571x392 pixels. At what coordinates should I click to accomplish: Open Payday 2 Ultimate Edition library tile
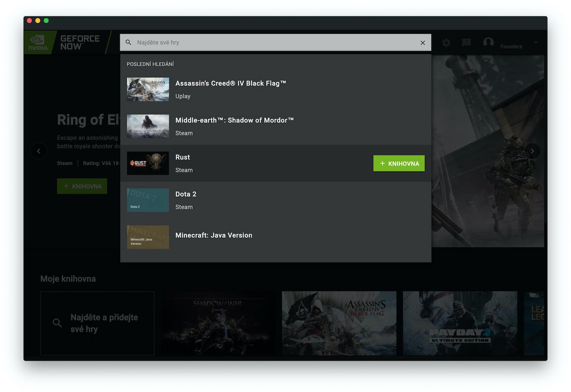pos(460,323)
